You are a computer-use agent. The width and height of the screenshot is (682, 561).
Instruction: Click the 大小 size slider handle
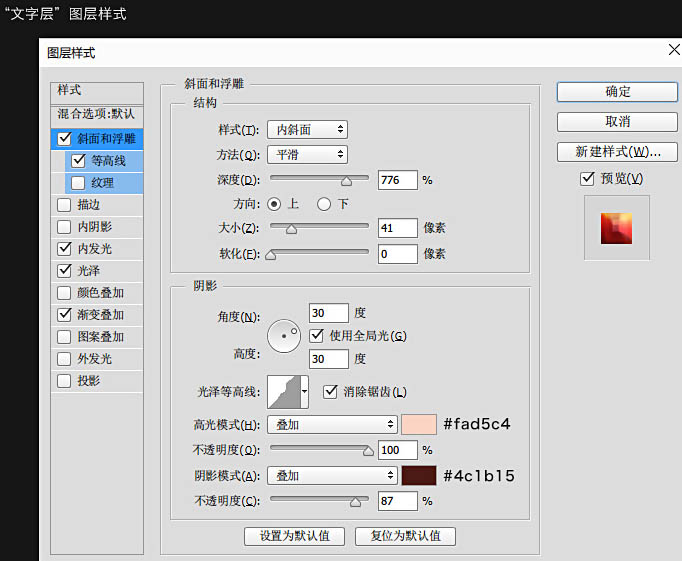point(291,229)
